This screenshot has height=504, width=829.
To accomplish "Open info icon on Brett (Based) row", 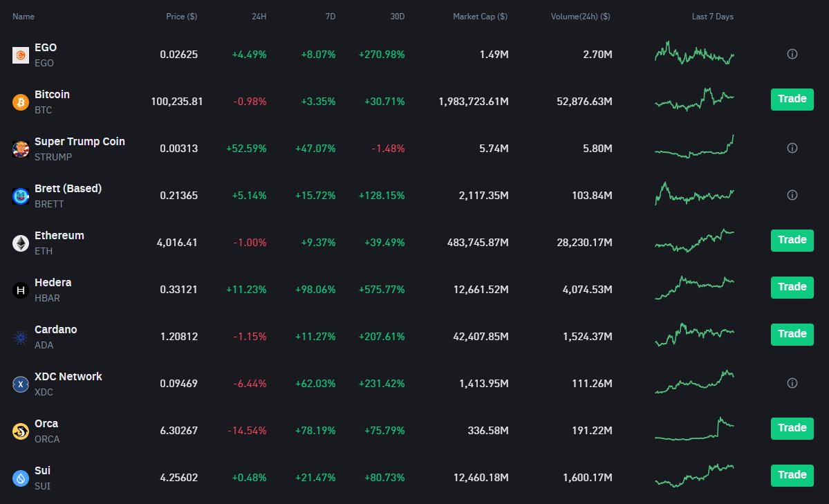I will [792, 195].
